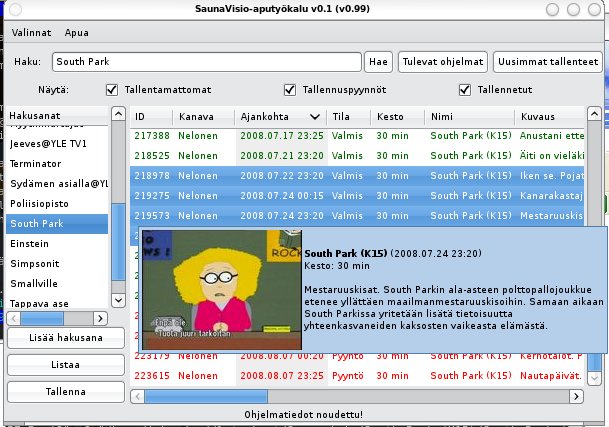
Task: Click keyword list scroll down arrow
Action: pyautogui.click(x=118, y=300)
